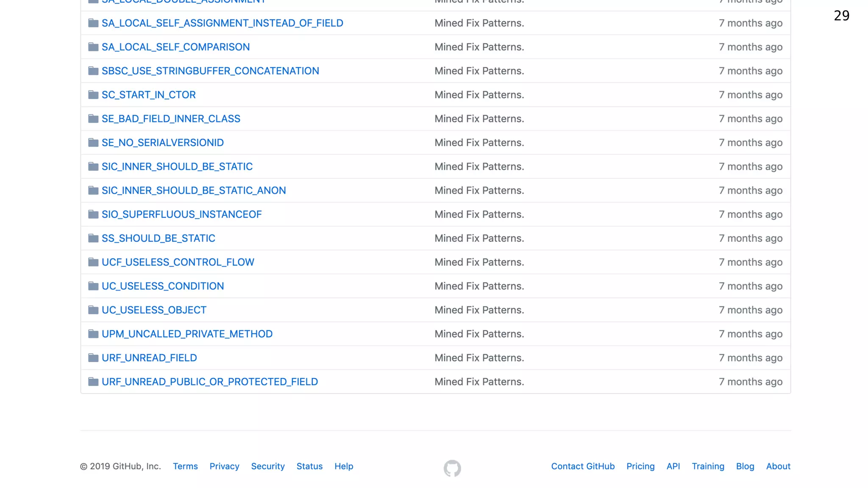Open the Training link in footer

tap(708, 466)
